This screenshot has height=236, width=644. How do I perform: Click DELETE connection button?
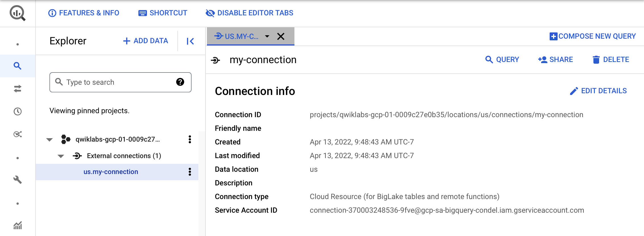click(610, 60)
